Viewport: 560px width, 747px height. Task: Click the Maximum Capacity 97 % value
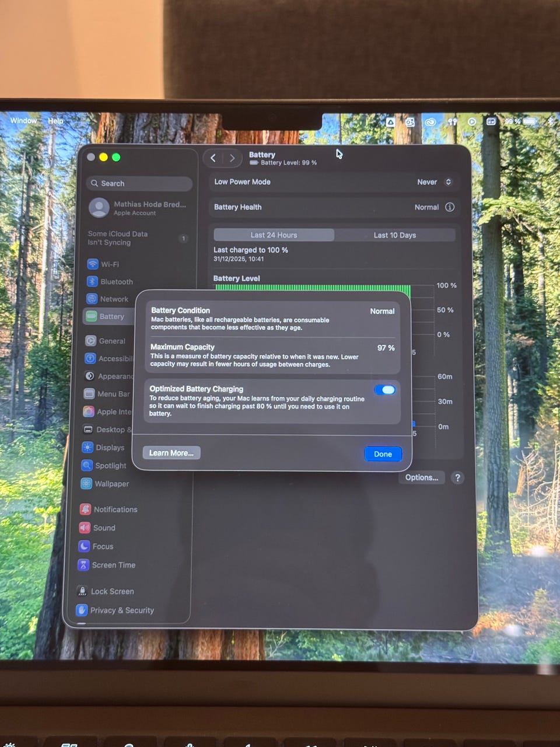(386, 348)
